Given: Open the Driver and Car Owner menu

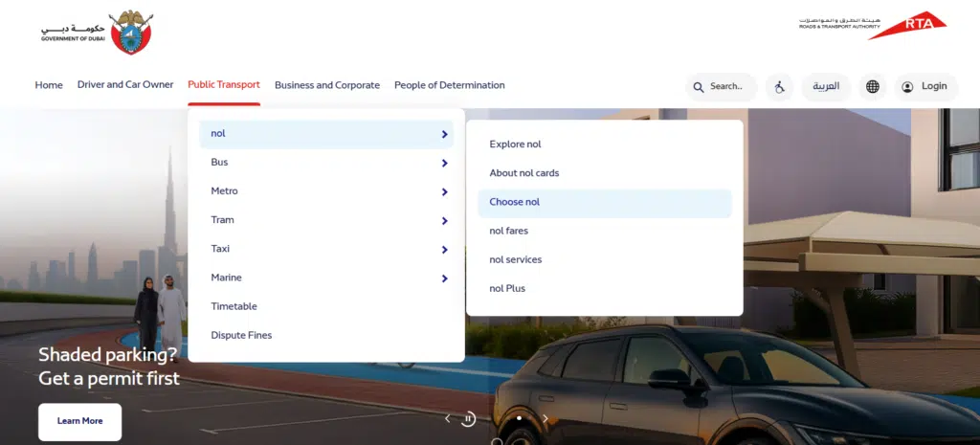Looking at the screenshot, I should [125, 85].
